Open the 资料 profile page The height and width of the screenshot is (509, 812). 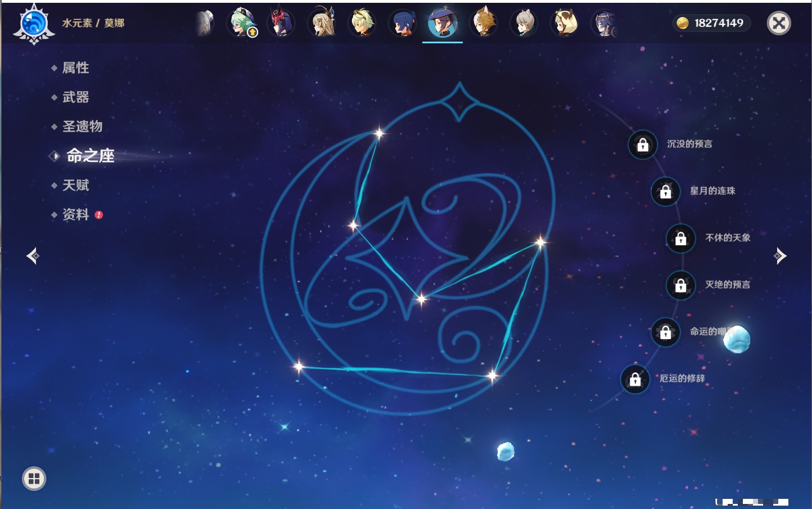[75, 214]
